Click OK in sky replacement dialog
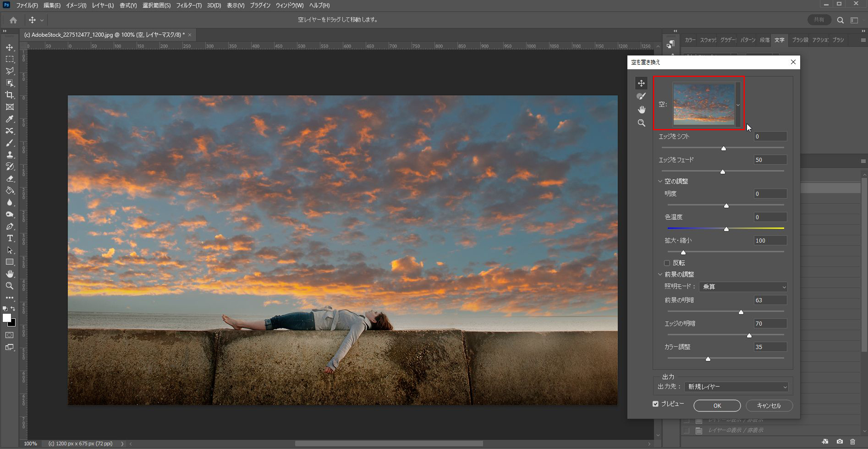Screen dimensions: 868x449 tap(717, 406)
